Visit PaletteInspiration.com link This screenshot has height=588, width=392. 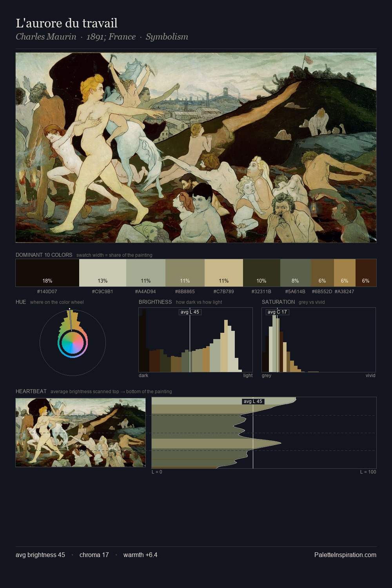(x=345, y=555)
